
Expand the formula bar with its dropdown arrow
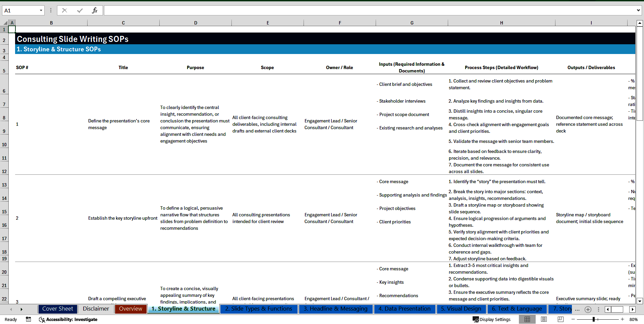(x=639, y=10)
